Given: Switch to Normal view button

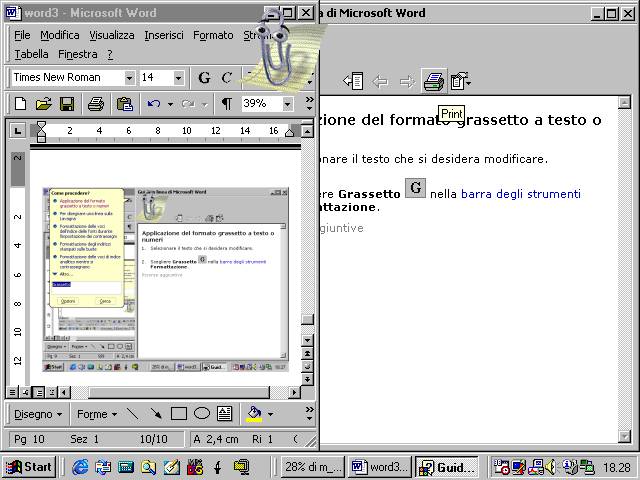Looking at the screenshot, I should [x=12, y=392].
